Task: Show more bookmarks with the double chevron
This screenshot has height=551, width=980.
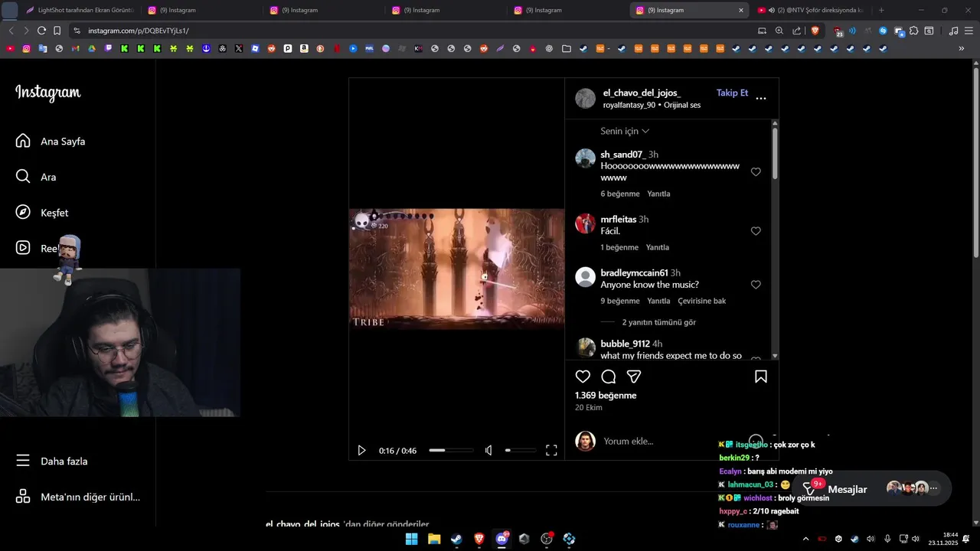Action: coord(962,48)
